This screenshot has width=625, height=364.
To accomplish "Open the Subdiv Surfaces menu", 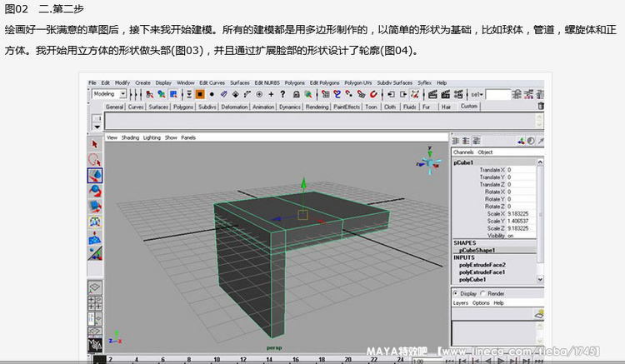I will (395, 82).
